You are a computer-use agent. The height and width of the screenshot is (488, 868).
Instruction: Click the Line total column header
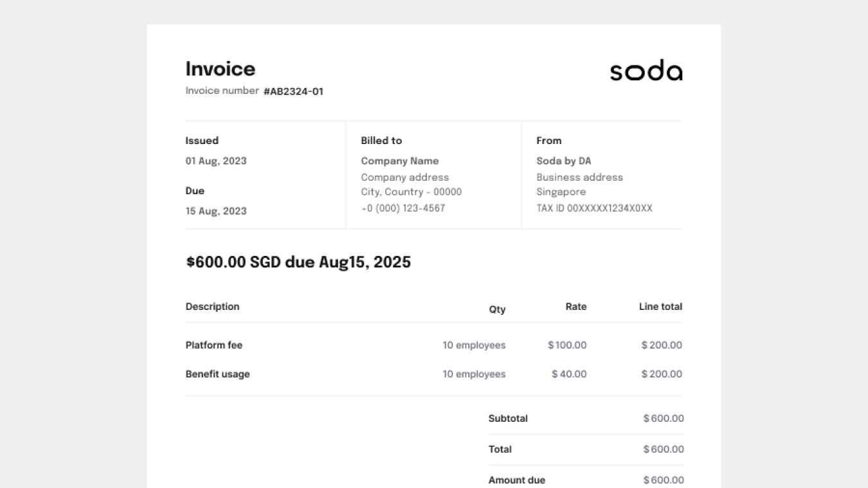click(x=660, y=307)
